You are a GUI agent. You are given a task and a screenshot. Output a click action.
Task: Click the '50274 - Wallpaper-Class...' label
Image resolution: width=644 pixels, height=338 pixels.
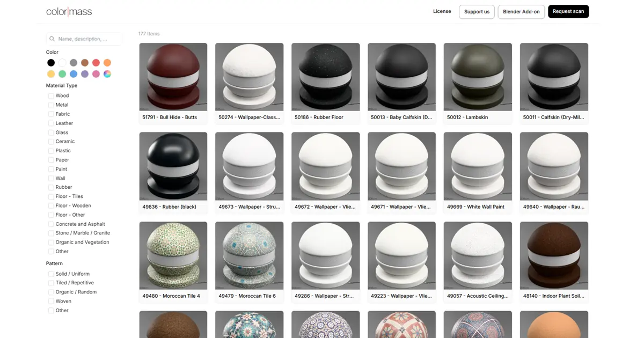coord(250,117)
